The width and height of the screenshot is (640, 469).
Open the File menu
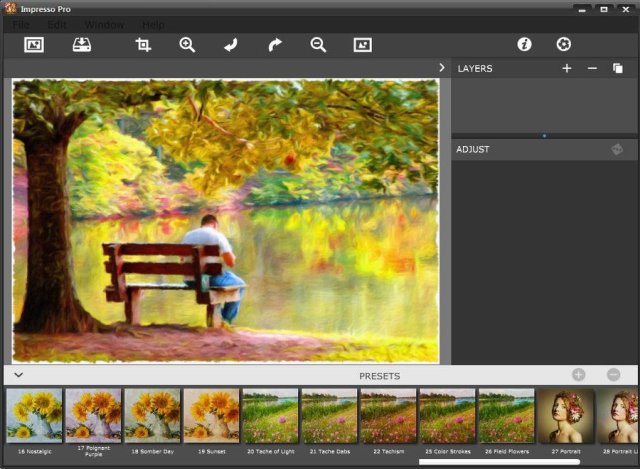tap(21, 24)
